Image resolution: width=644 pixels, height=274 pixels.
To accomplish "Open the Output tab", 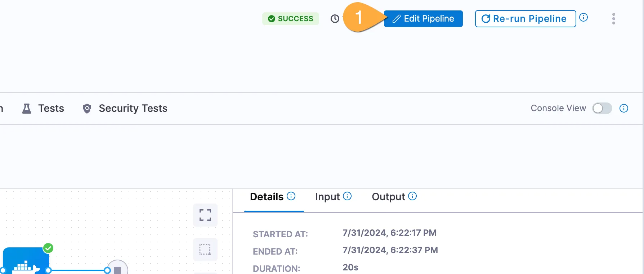I will tap(388, 197).
